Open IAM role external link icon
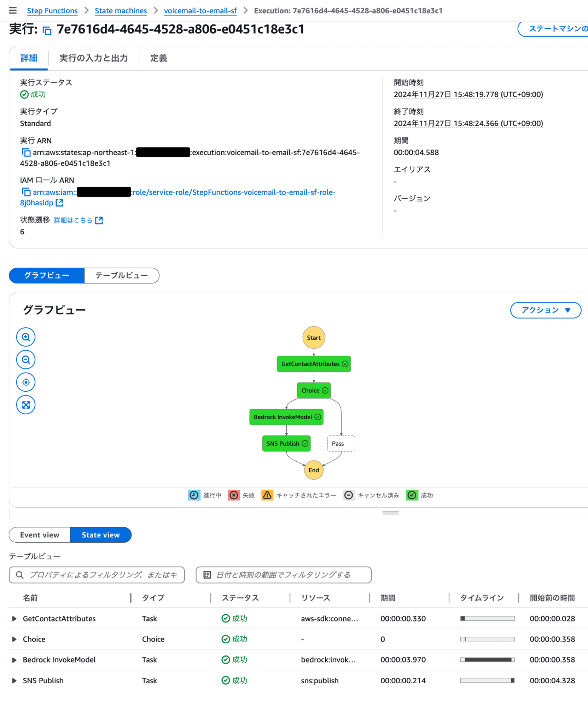588x707 pixels. click(x=60, y=203)
